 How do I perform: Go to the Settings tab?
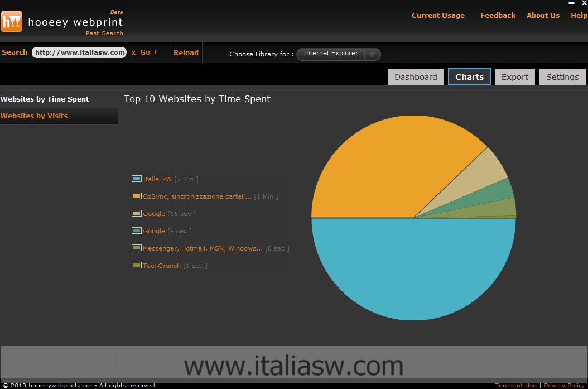562,77
